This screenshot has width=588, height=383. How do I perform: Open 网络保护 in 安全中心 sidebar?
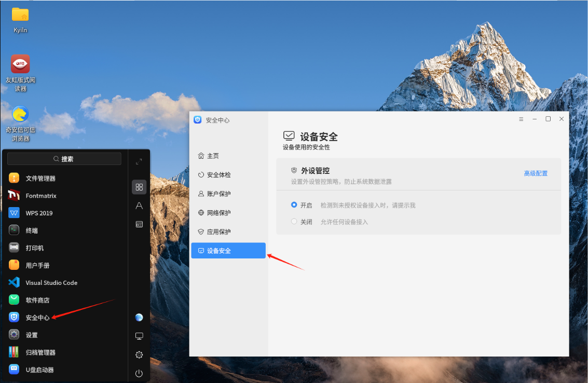pyautogui.click(x=228, y=213)
